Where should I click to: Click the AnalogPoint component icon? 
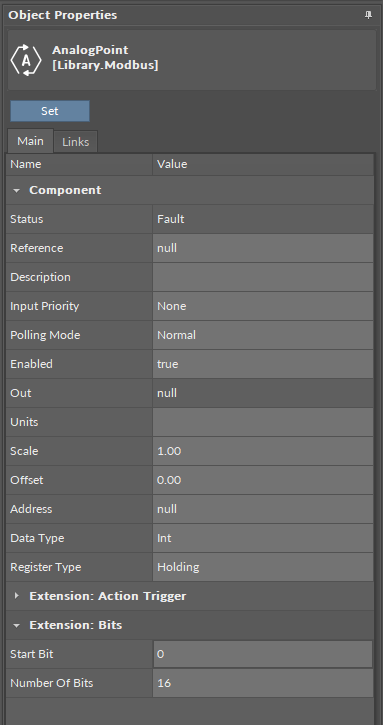click(26, 60)
